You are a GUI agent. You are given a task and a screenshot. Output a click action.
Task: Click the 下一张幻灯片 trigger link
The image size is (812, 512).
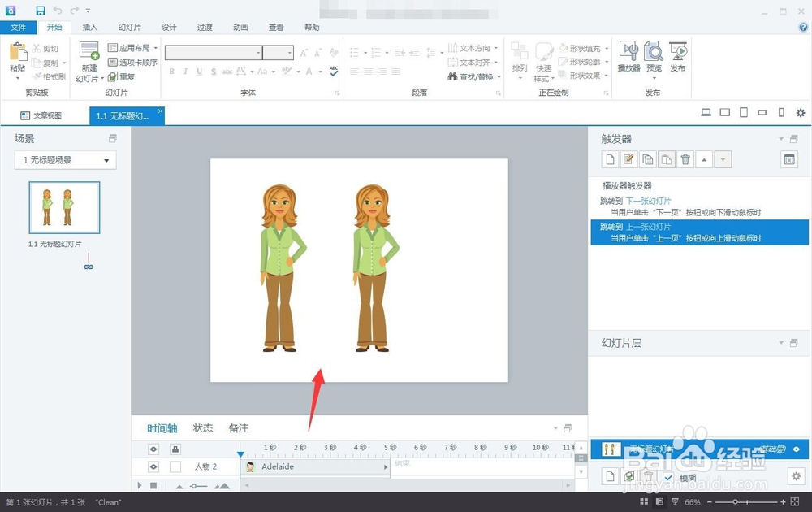pos(648,201)
